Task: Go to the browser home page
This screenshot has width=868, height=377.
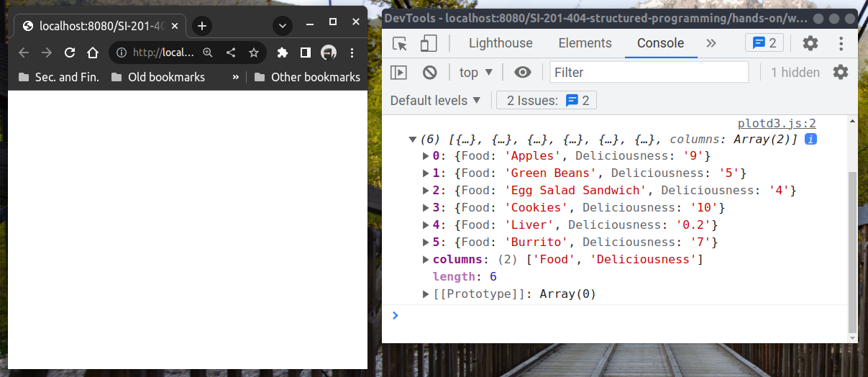Action: pos(93,53)
